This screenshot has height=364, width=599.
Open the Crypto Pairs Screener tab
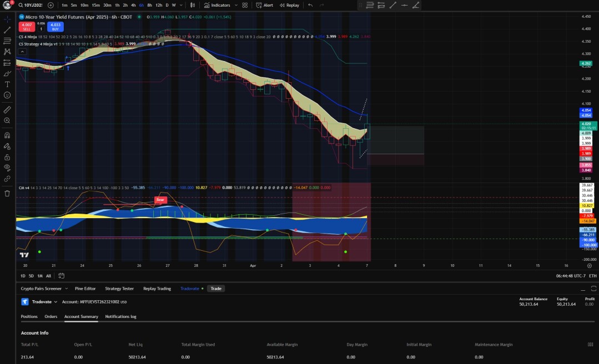pyautogui.click(x=41, y=289)
